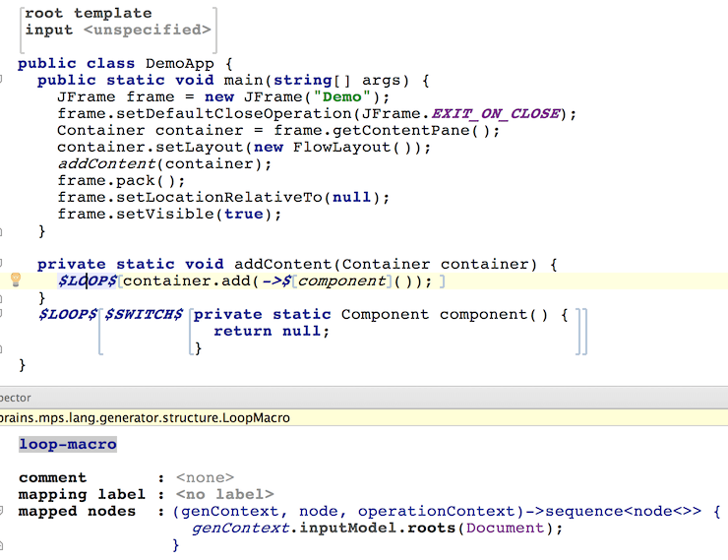Collapse the addContent method fold marker
Image resolution: width=728 pixels, height=560 pixels.
[x=1, y=264]
